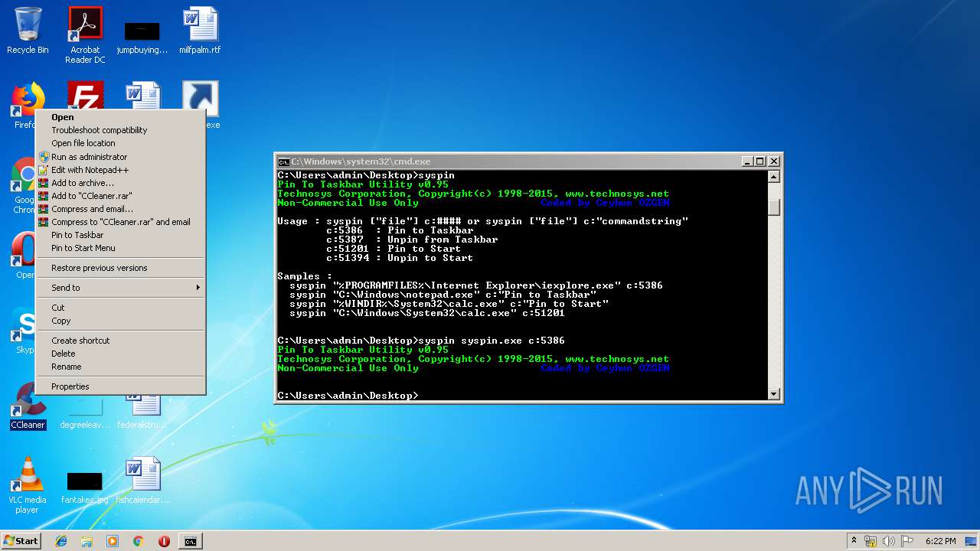Choose Add to "CCleaner.rar"

pos(120,196)
